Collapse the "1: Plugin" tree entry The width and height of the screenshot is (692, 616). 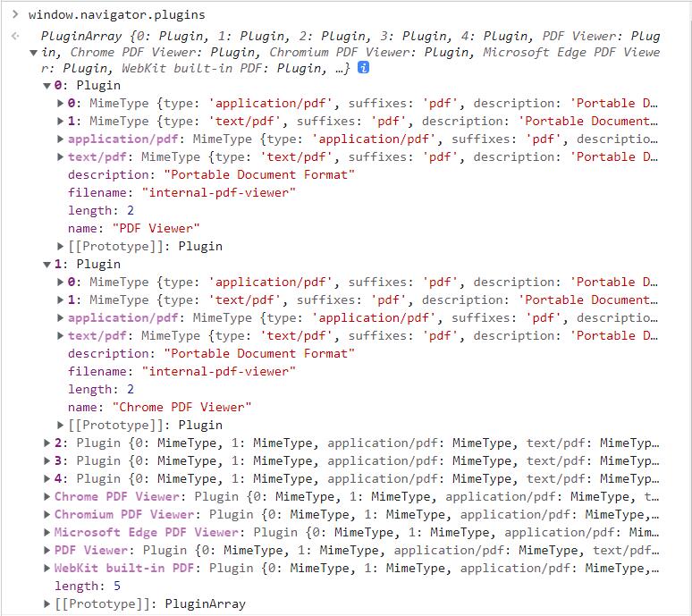[x=47, y=265]
